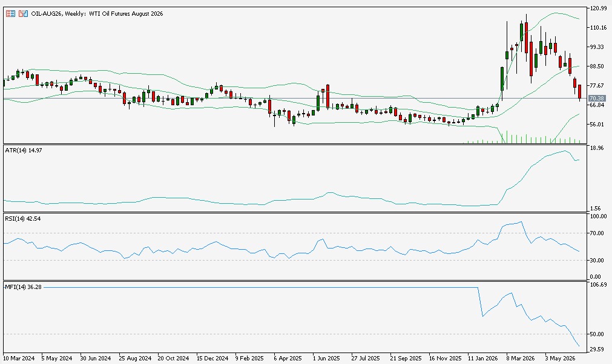Select the ATR(14) 14.97 indicator label
Image resolution: width=612 pixels, height=364 pixels.
pyautogui.click(x=24, y=150)
